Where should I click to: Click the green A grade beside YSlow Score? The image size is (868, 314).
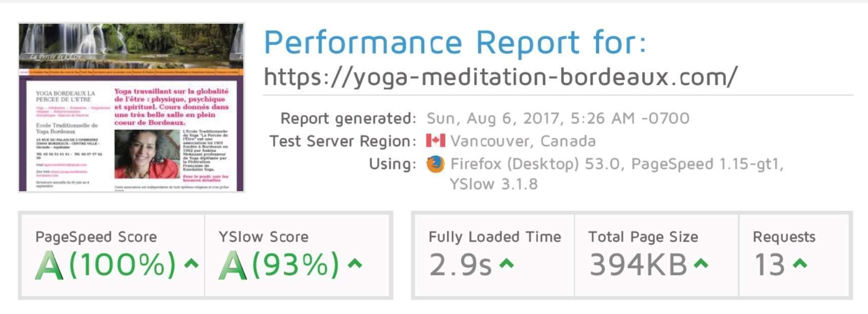point(232,264)
